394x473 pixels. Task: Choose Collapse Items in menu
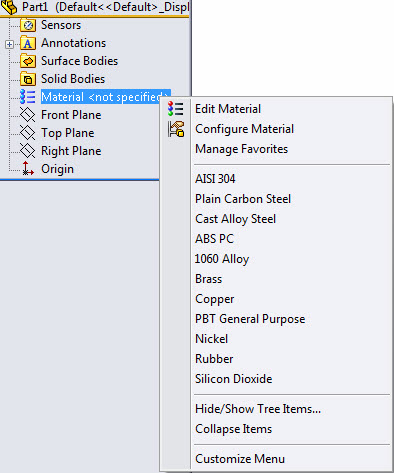[x=233, y=429]
